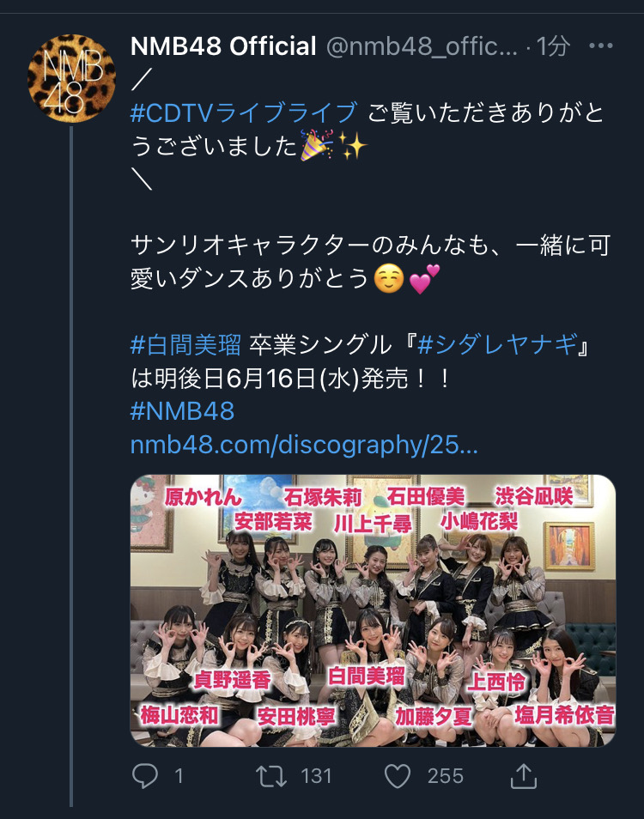This screenshot has height=819, width=644.
Task: Open the #シダレヤナギ hashtag
Action: 498,345
